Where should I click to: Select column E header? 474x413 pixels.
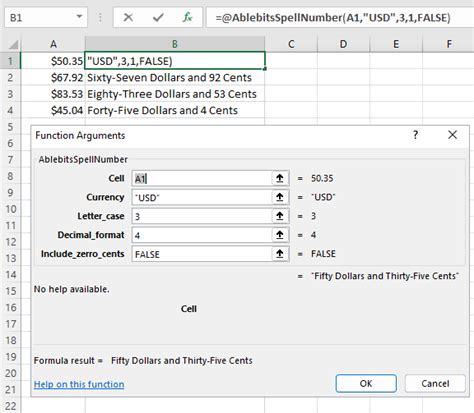coord(396,44)
